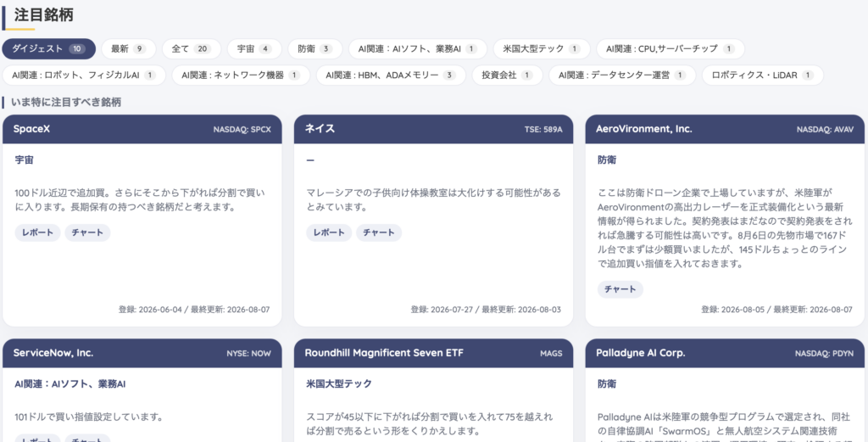Select AI関連 : ロボット、フィジカルAI filter
The width and height of the screenshot is (868, 442).
(84, 76)
